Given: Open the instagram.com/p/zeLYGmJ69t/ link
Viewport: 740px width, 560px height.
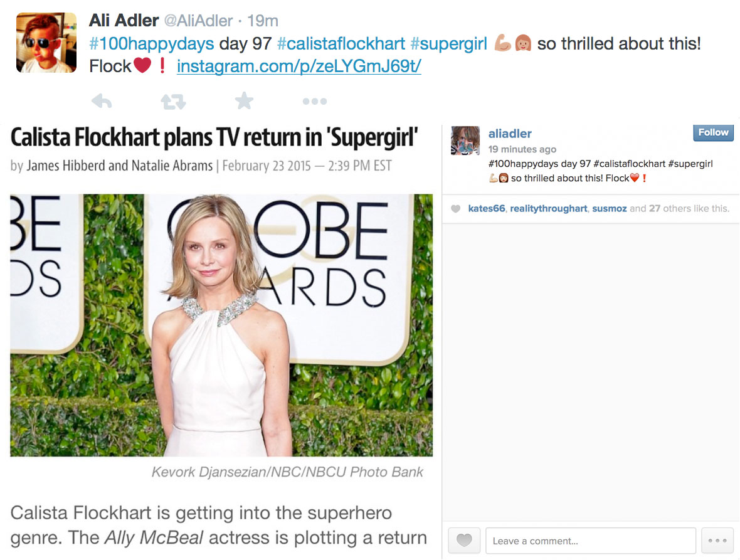Looking at the screenshot, I should 299,66.
